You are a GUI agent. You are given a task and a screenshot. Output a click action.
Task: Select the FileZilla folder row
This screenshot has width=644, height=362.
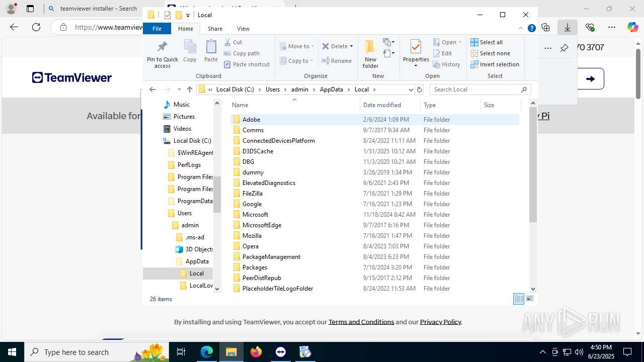click(x=375, y=194)
